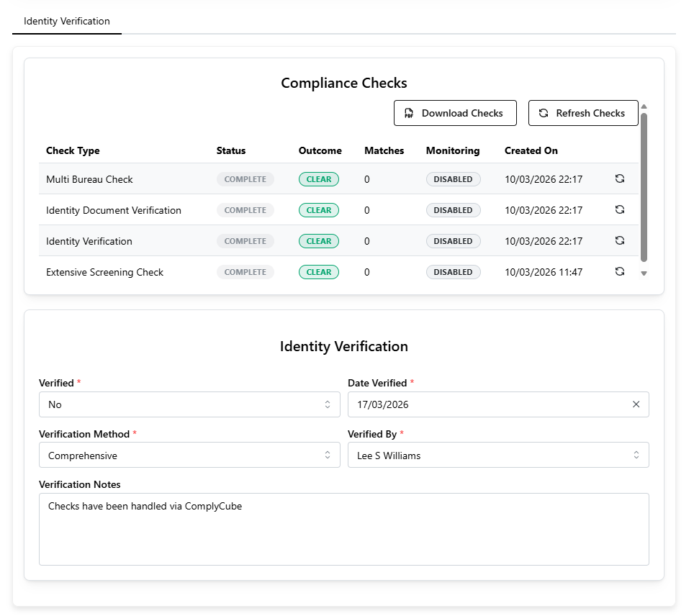This screenshot has height=616, width=694.
Task: Click DISABLED monitoring badge for Multi Bureau Check
Action: [x=454, y=179]
